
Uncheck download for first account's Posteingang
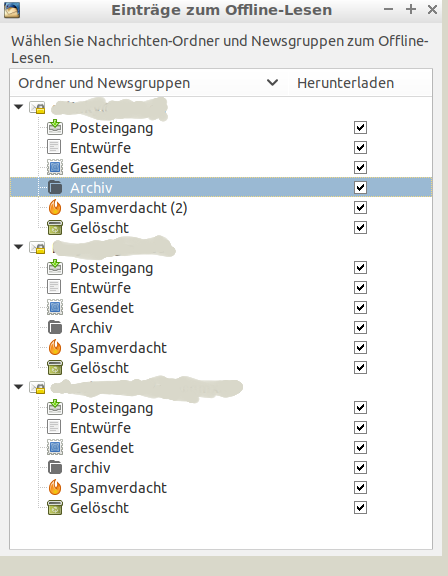[x=360, y=127]
